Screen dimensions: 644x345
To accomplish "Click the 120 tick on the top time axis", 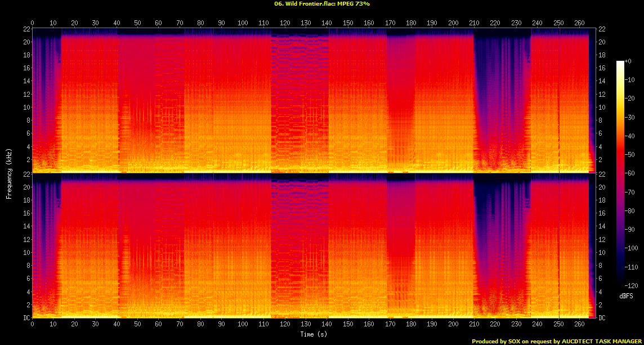I will (285, 23).
